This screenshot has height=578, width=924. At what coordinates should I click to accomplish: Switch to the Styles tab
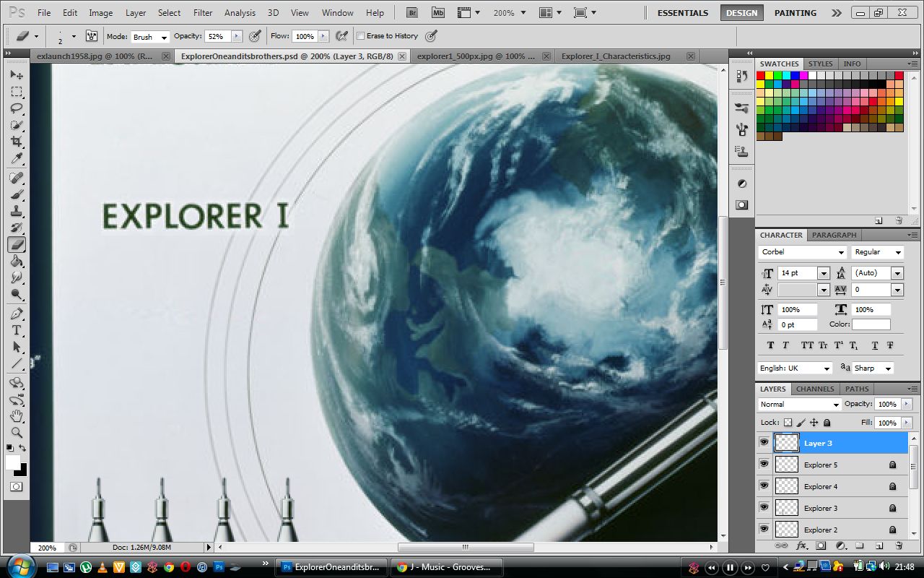point(820,64)
